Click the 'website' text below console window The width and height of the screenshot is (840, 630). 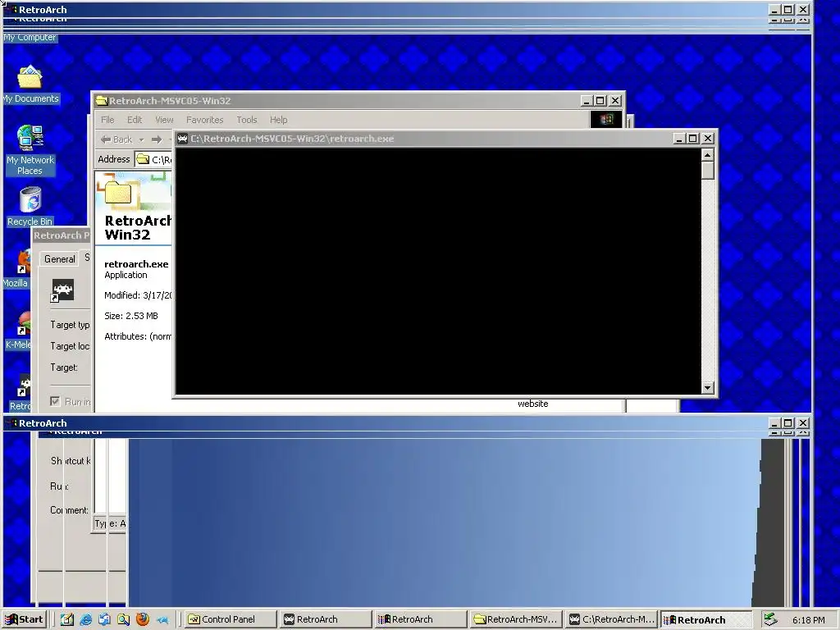click(x=533, y=404)
